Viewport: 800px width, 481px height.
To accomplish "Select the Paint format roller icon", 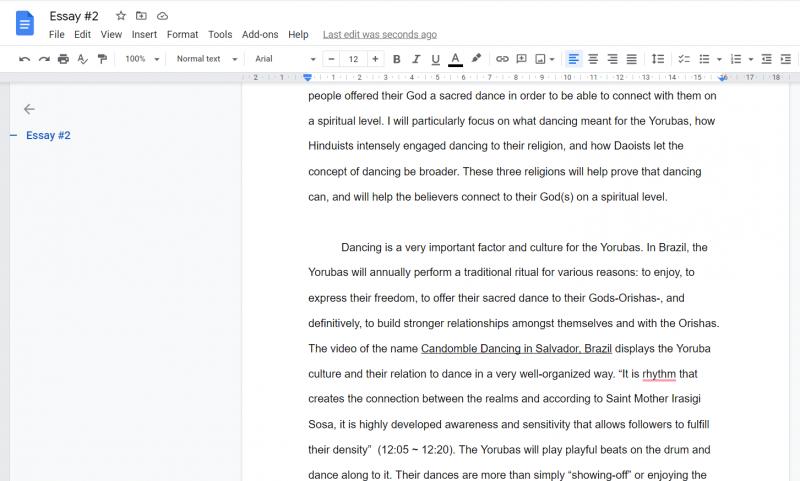I will coord(103,59).
